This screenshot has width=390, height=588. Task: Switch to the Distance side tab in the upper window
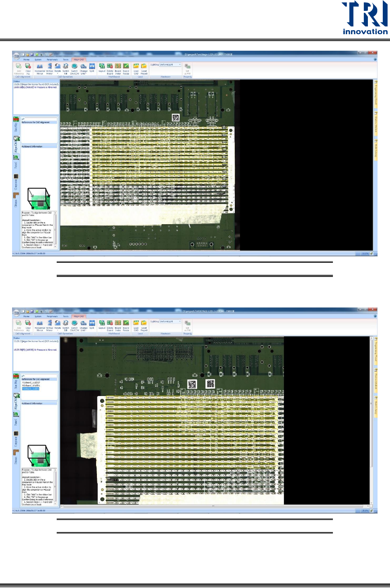pyautogui.click(x=16, y=200)
